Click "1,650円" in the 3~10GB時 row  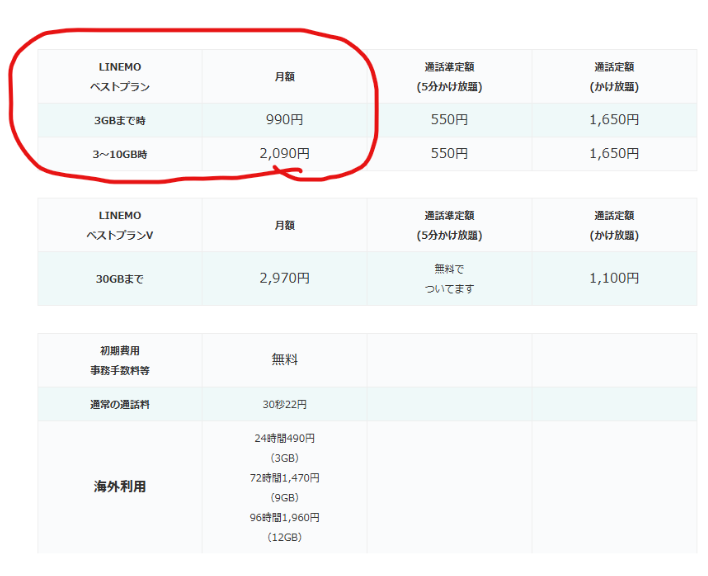pos(614,153)
